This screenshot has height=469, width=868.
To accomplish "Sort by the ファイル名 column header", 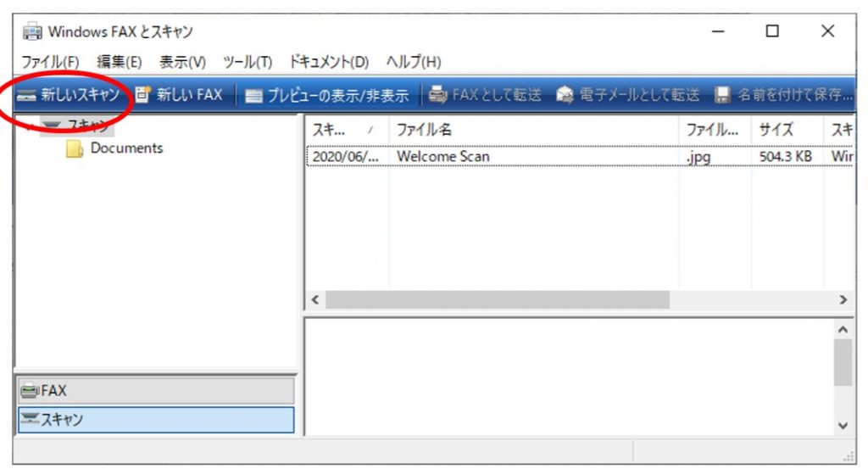I will point(534,130).
